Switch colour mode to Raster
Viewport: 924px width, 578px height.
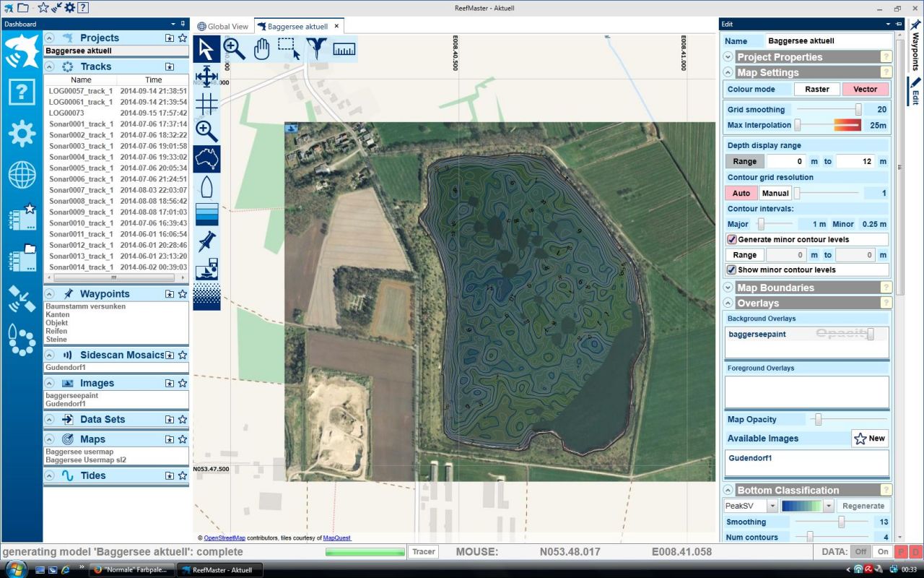tap(816, 90)
